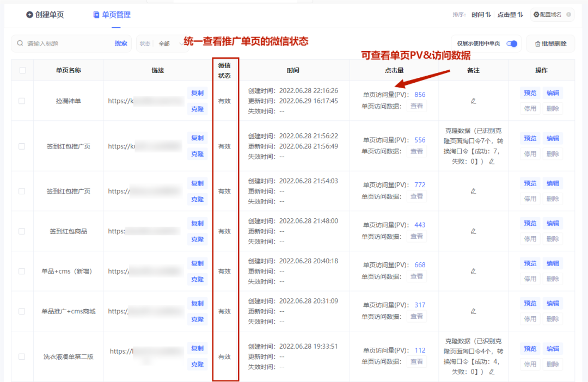Check the 洗衣液凑单第二版 row checkbox
Image resolution: width=588 pixels, height=382 pixels.
pyautogui.click(x=22, y=356)
